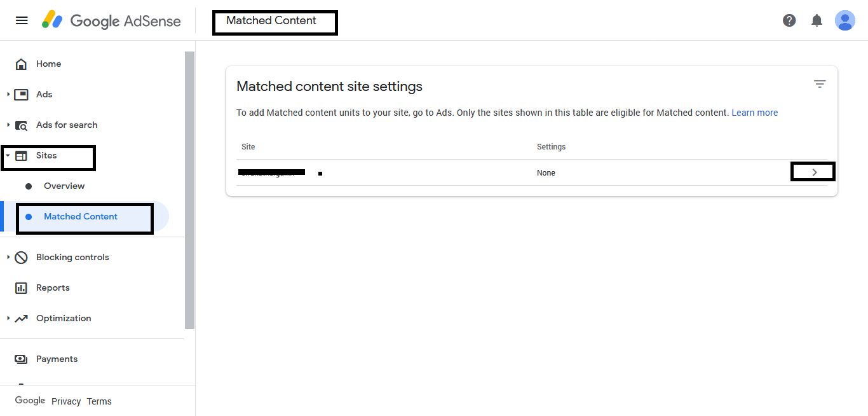
Task: Open Payments in the sidebar
Action: click(x=57, y=359)
